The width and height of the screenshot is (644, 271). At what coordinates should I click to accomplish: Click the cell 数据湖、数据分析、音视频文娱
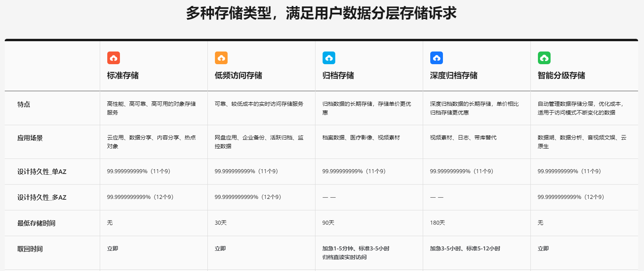tap(582, 142)
